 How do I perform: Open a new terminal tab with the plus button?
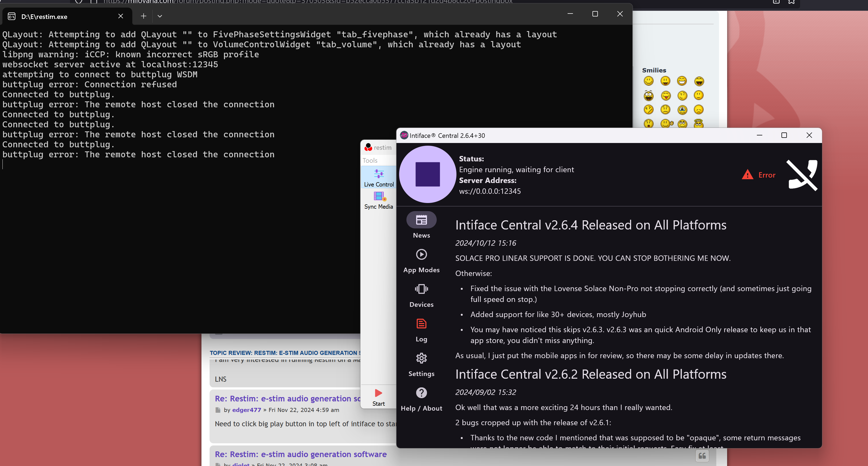pos(144,16)
